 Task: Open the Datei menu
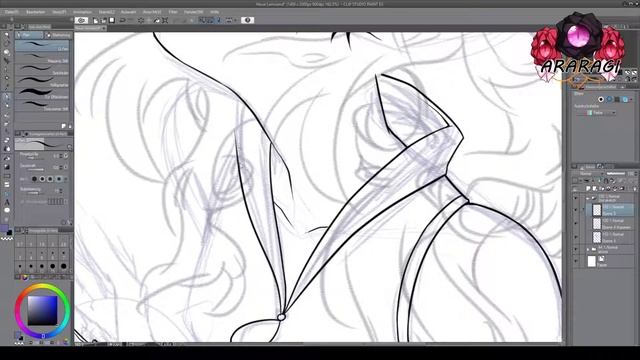(11, 12)
